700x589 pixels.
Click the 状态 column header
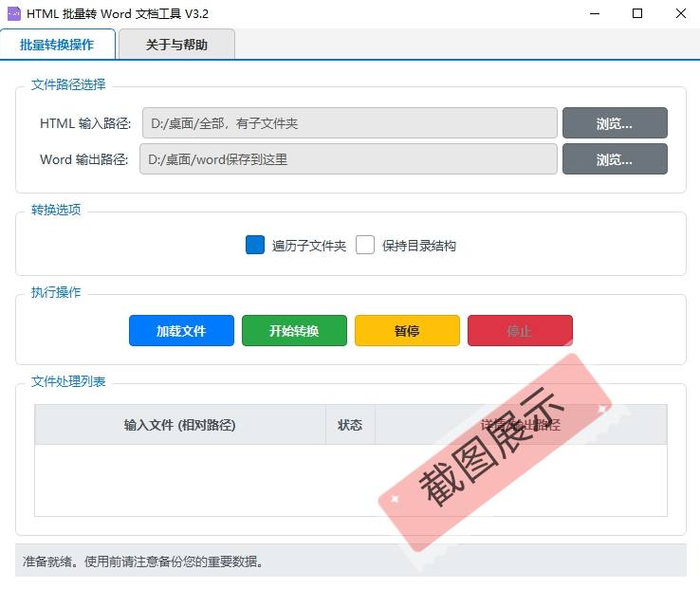(x=350, y=425)
